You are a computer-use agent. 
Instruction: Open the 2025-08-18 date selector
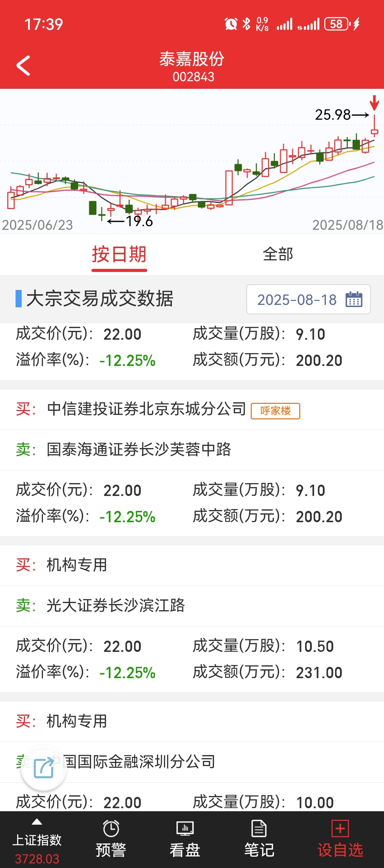[x=308, y=299]
